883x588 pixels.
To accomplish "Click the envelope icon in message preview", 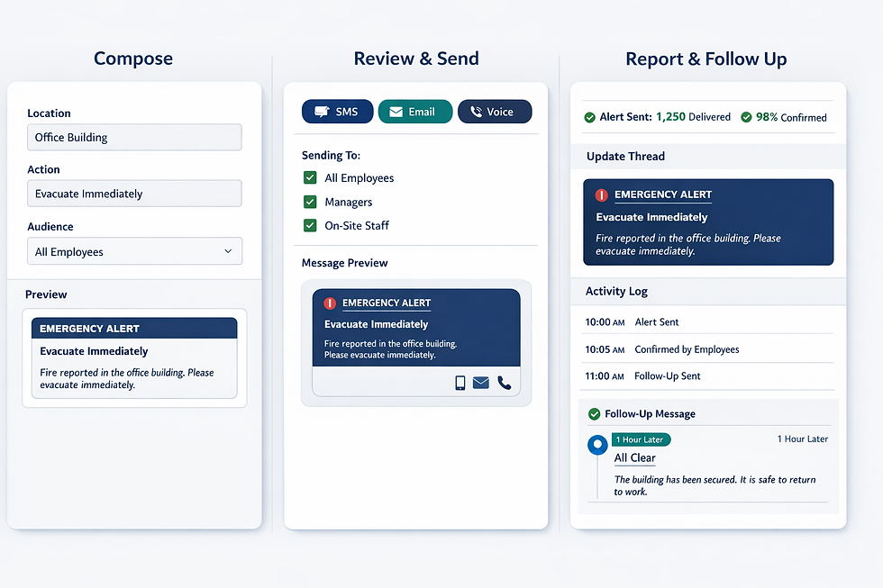I will click(481, 383).
